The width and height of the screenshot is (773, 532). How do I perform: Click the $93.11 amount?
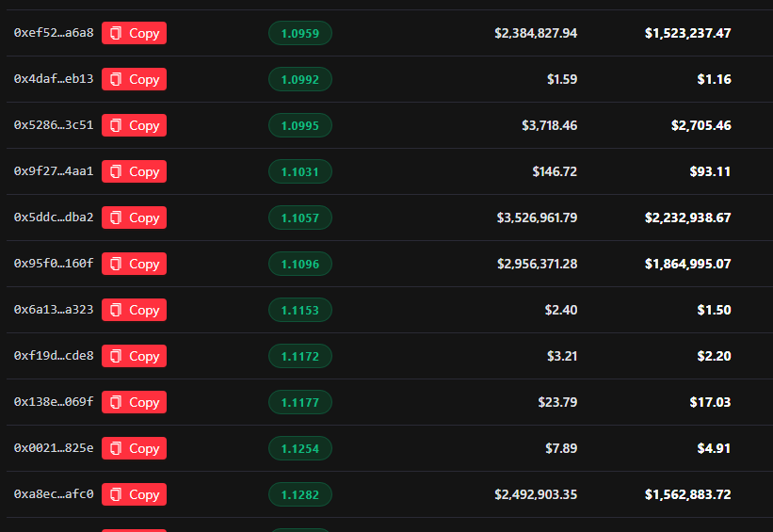711,171
